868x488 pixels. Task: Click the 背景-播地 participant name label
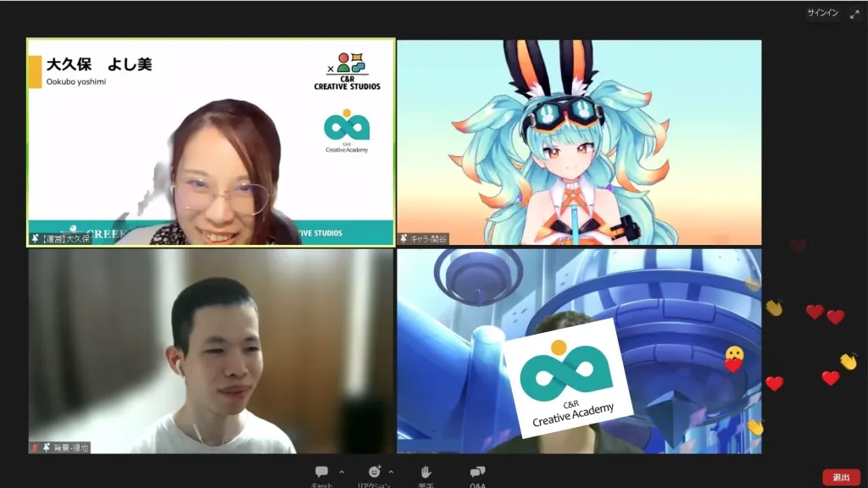[x=70, y=447]
